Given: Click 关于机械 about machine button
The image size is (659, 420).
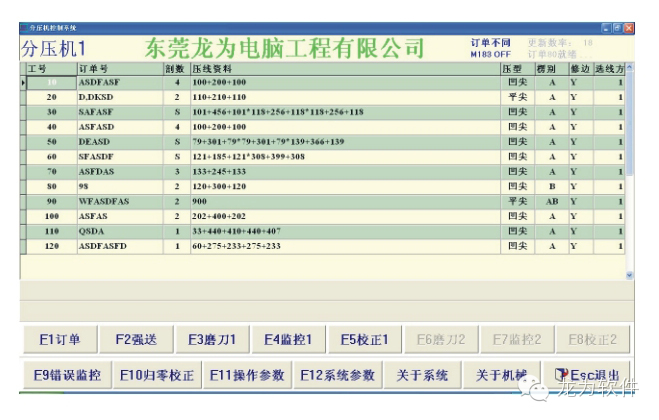Looking at the screenshot, I should point(502,375).
